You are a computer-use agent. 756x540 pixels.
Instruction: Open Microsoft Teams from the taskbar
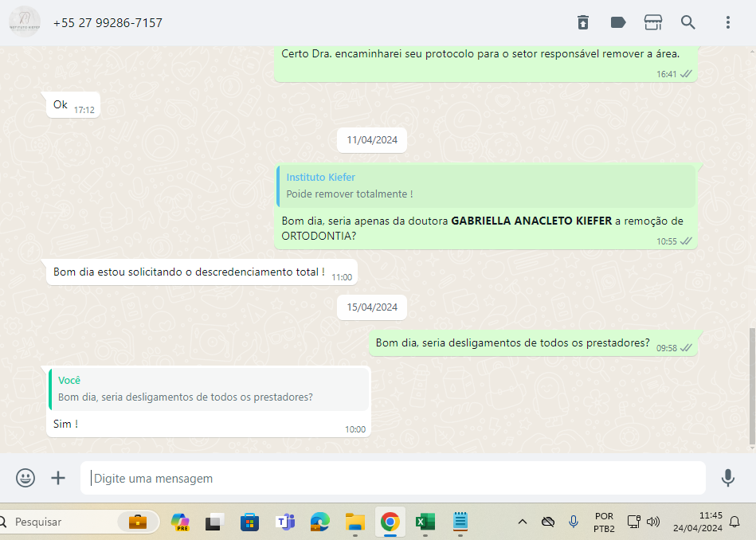[x=284, y=522]
